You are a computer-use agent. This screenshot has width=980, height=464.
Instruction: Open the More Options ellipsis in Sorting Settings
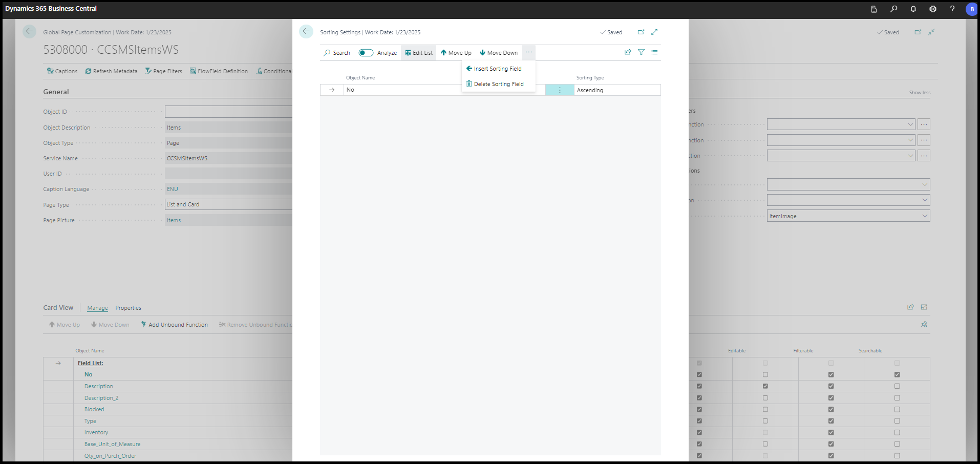click(x=528, y=52)
